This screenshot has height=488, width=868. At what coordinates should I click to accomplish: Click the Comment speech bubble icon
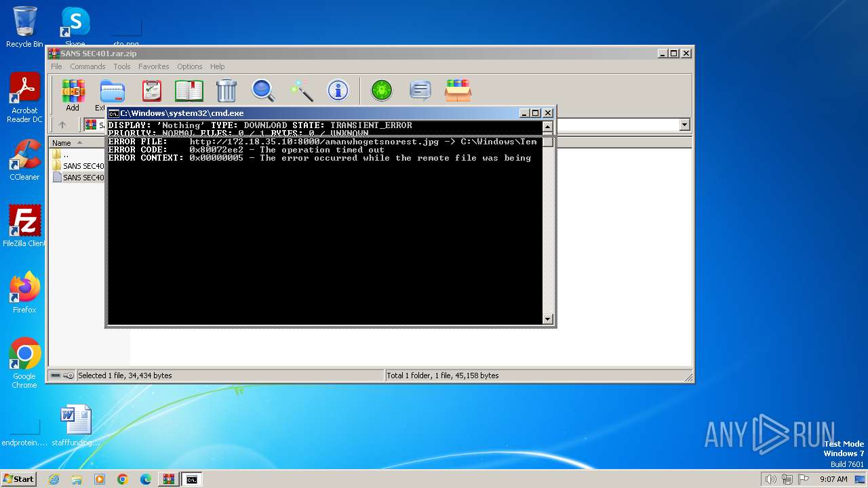pyautogui.click(x=420, y=90)
